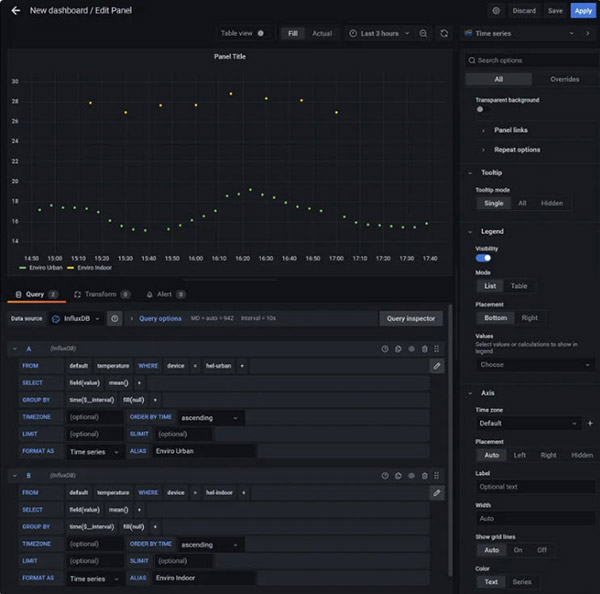Enable the Table view switch

point(261,33)
